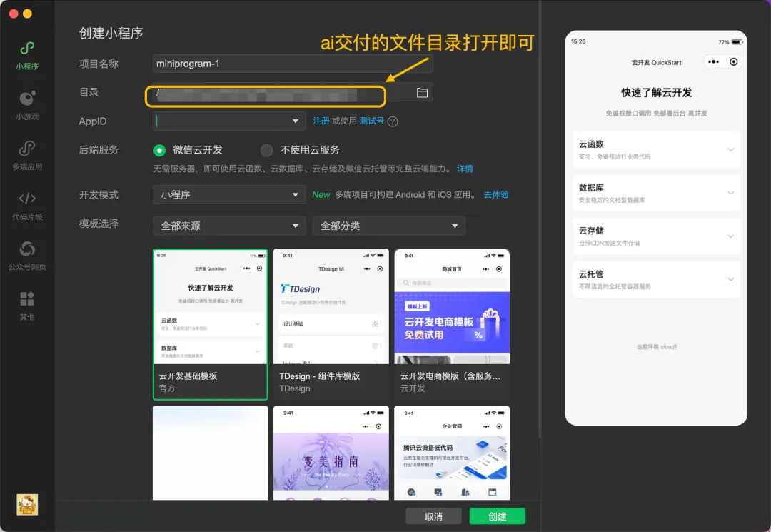
Task: Open the 全部分类 template category dropdown
Action: (389, 226)
